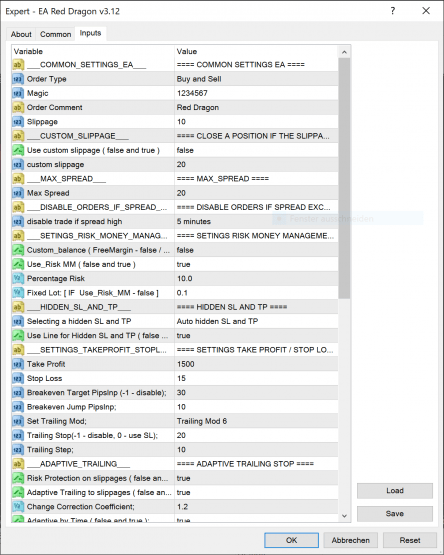Click the Abbrechen button
The image size is (444, 555).
pyautogui.click(x=351, y=540)
